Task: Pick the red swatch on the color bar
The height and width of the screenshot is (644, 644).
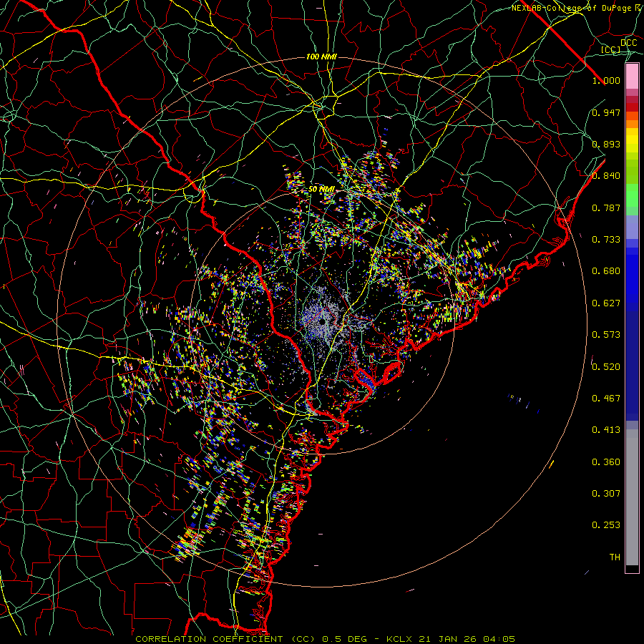Action: 632,107
